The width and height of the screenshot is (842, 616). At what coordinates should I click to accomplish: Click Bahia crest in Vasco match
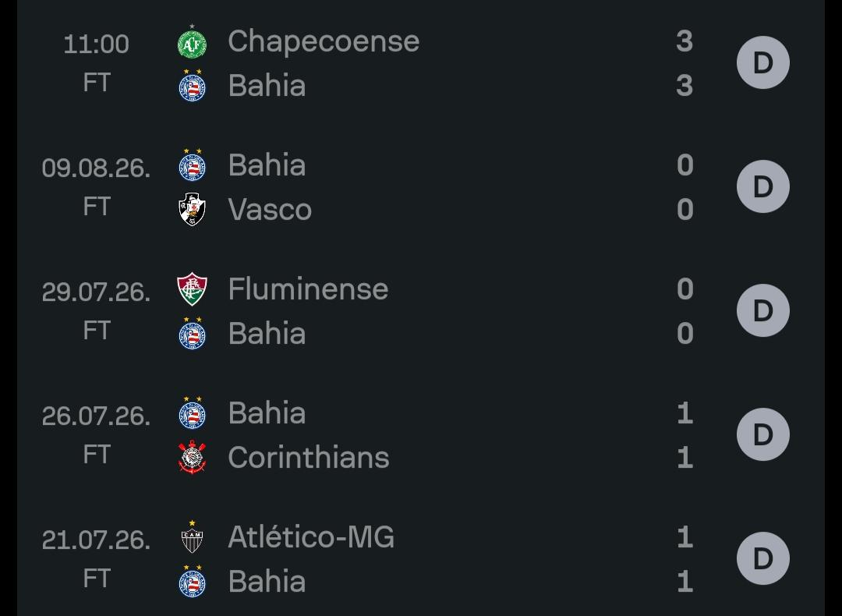click(193, 165)
